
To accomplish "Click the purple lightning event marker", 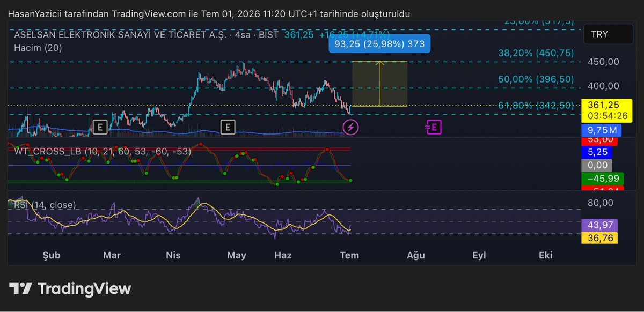I will click(351, 127).
